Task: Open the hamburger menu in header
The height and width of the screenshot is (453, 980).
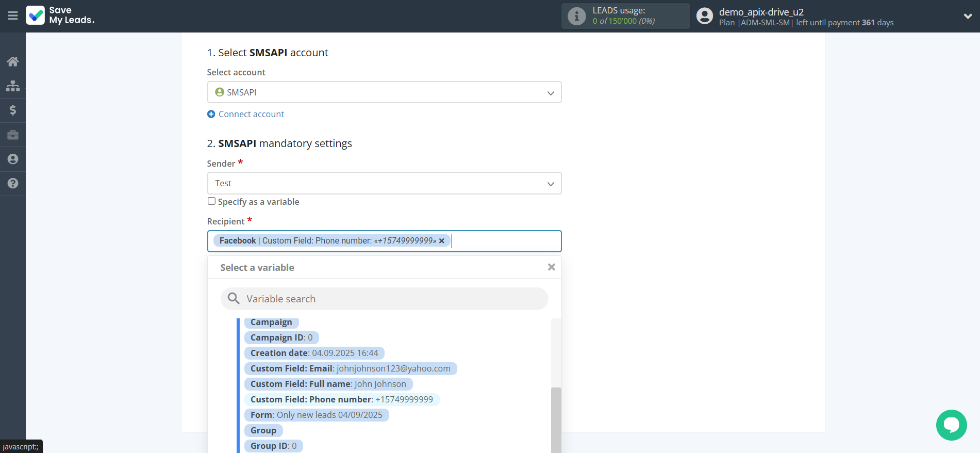Action: click(x=13, y=16)
